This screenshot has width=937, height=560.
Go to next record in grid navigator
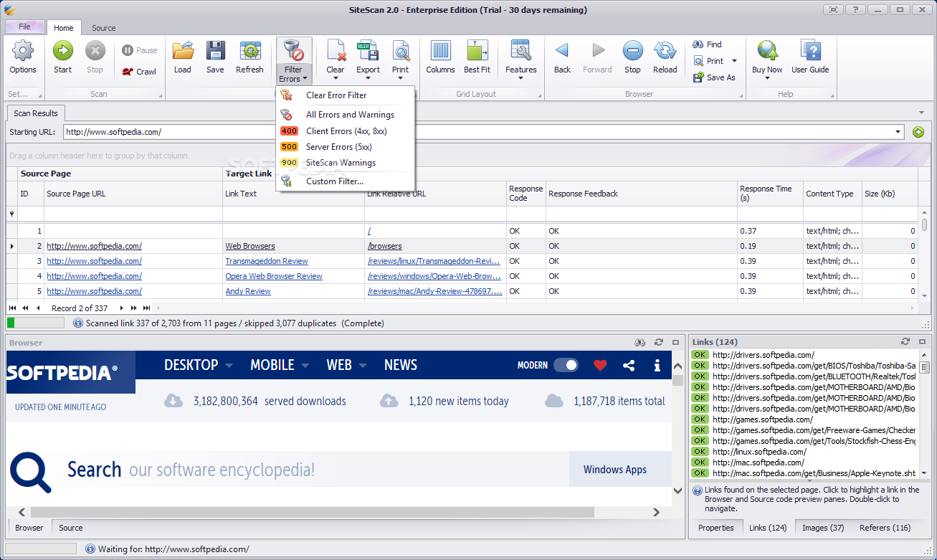[x=122, y=308]
